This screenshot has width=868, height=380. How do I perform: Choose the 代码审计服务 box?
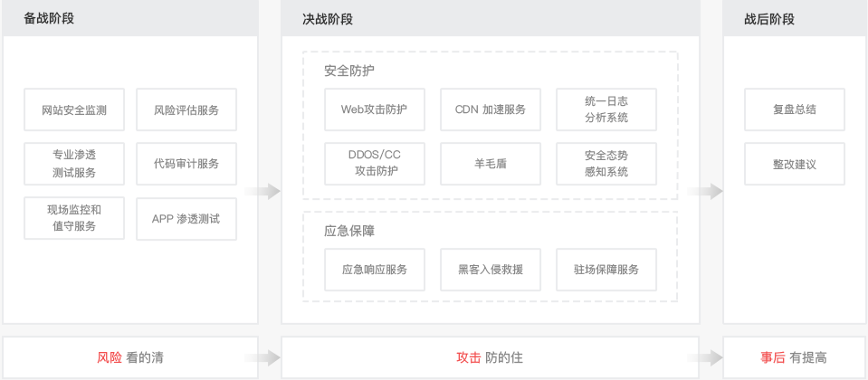click(x=186, y=164)
